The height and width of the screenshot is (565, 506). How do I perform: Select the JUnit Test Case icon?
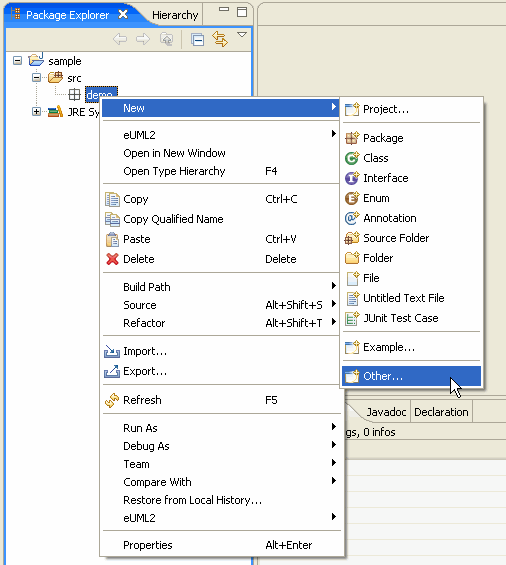[x=352, y=318]
